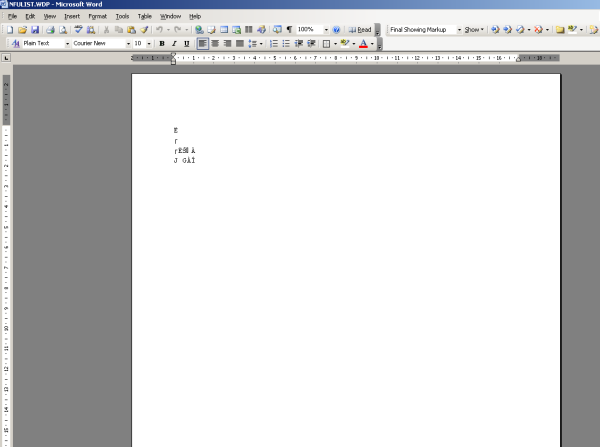Open the Edit menu

30,16
